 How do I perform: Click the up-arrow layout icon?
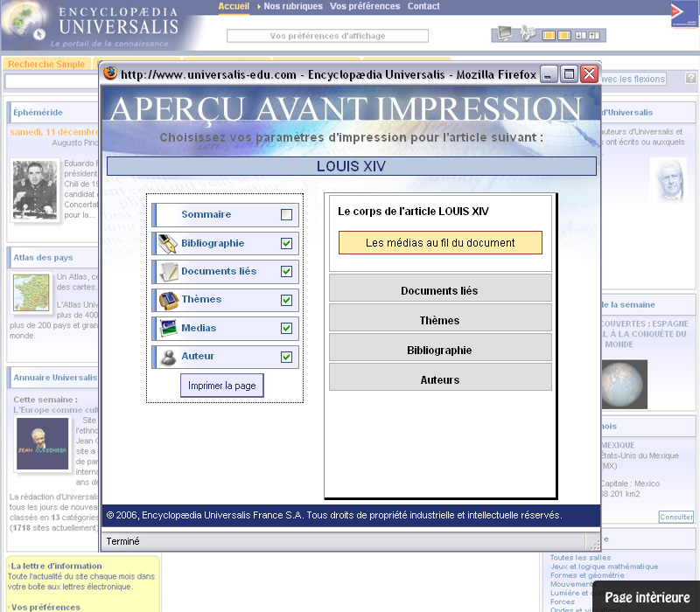click(x=594, y=35)
